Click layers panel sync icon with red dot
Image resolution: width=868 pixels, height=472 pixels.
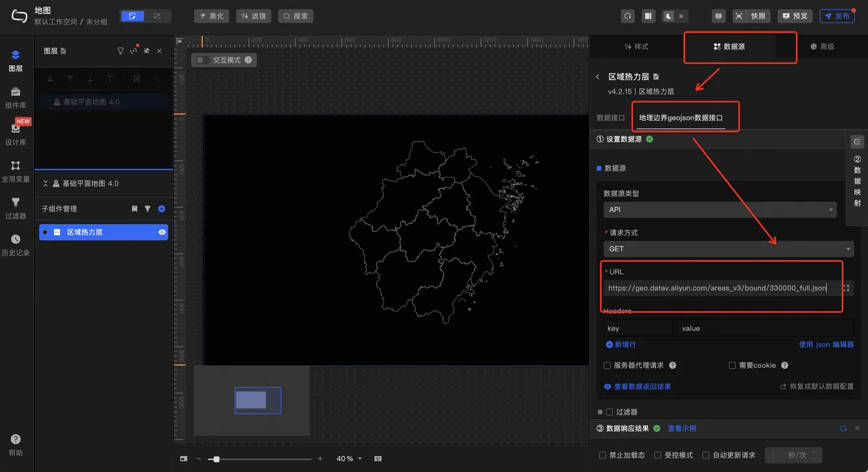tap(133, 51)
